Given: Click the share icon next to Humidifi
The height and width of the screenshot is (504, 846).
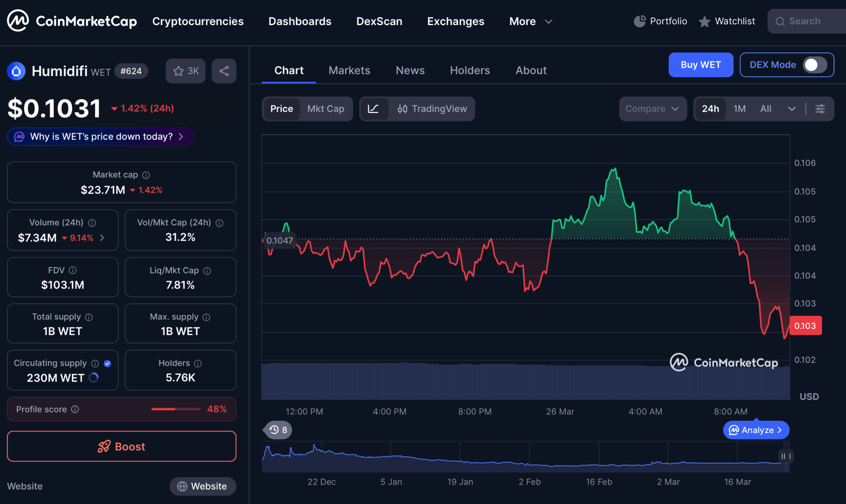Looking at the screenshot, I should pos(224,71).
